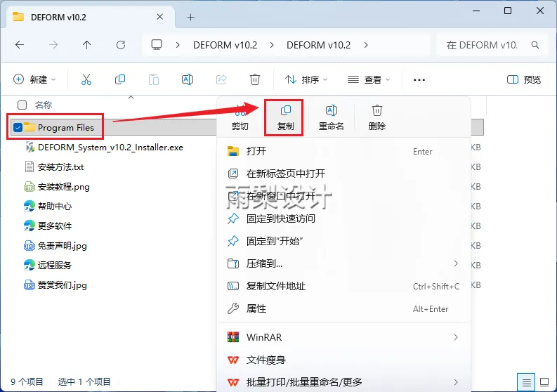Open the 查看 view dropdown
Image resolution: width=557 pixels, height=392 pixels.
368,79
